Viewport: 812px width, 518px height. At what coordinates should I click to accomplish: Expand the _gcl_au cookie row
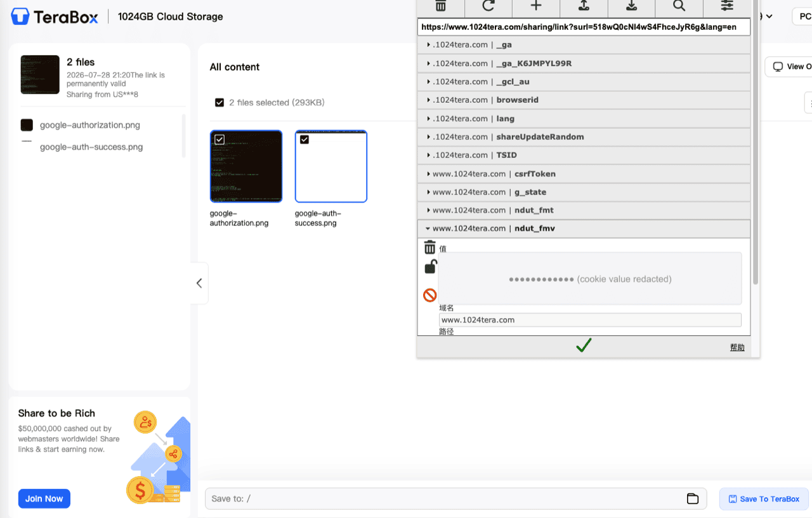pos(584,81)
